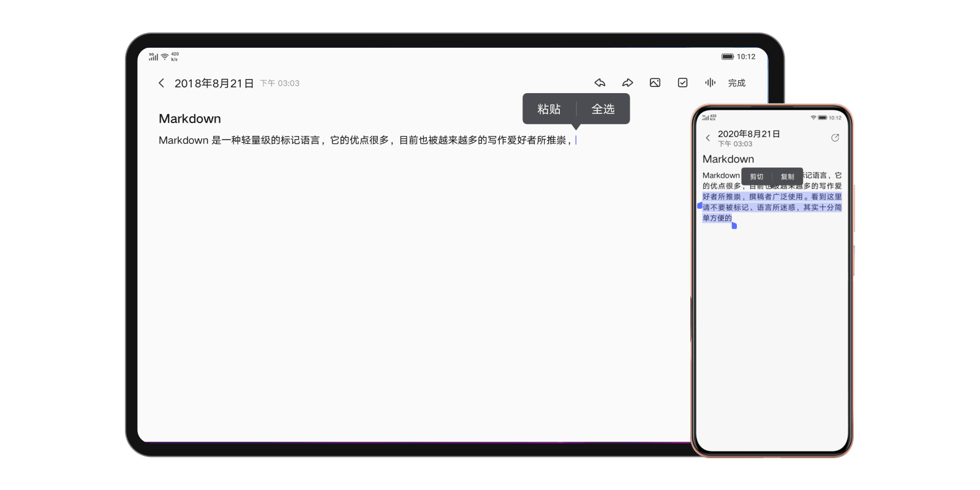Tap the tablet note's body text line
This screenshot has width=980, height=490.
click(366, 140)
